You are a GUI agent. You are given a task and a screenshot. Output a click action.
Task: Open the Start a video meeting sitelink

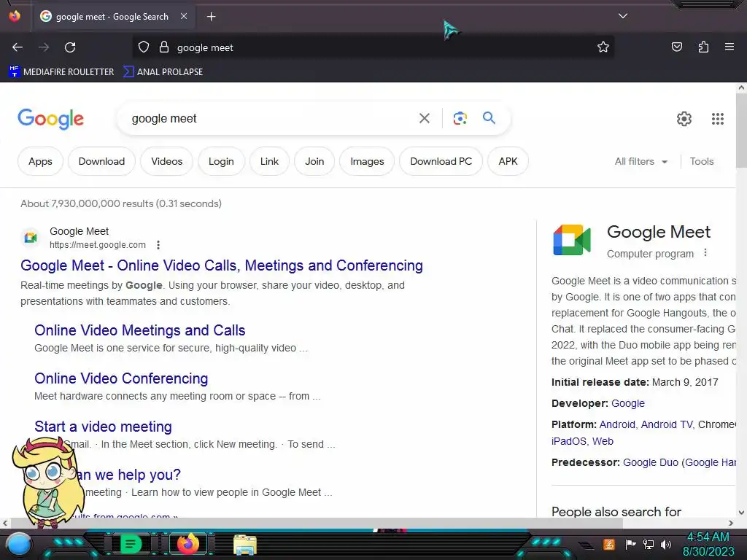point(103,427)
